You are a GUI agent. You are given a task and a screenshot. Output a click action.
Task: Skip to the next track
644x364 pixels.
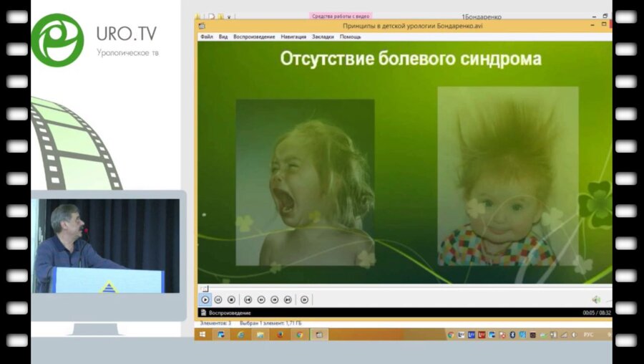click(288, 300)
